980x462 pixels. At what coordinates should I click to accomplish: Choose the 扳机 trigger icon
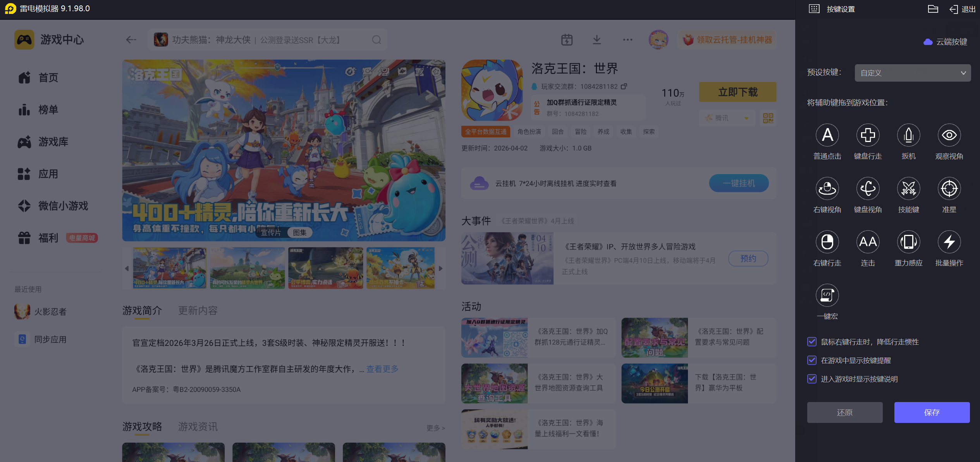point(908,135)
